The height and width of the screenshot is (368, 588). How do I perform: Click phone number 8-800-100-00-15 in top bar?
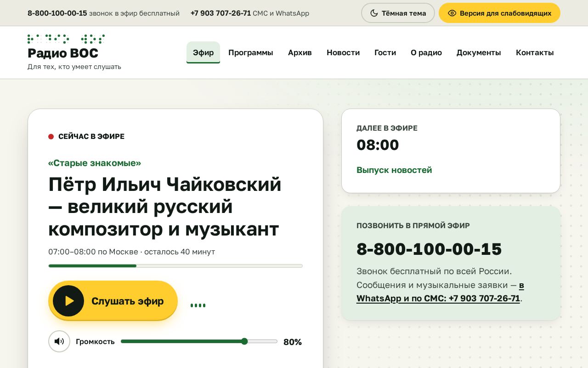tap(57, 13)
